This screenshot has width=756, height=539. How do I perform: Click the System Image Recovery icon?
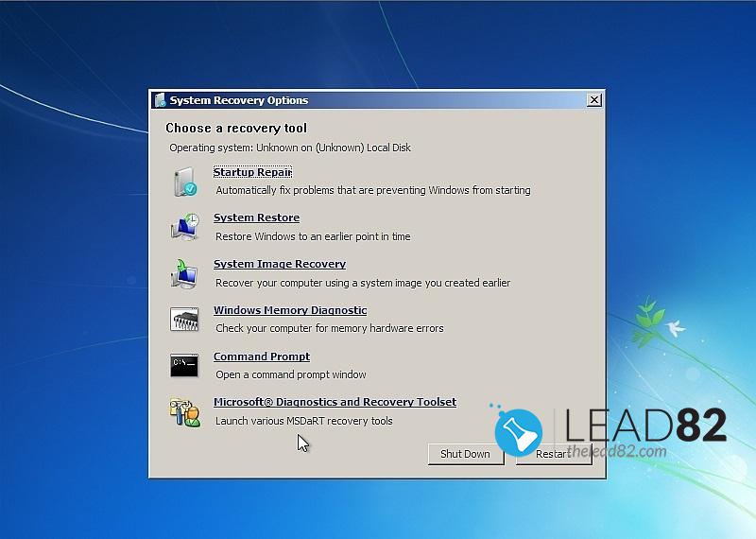(184, 273)
